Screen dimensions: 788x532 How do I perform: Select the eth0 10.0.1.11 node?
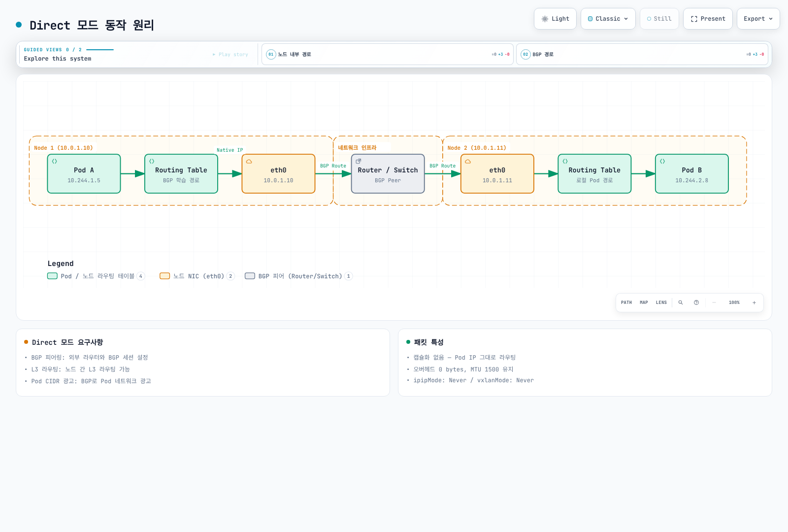pyautogui.click(x=497, y=174)
